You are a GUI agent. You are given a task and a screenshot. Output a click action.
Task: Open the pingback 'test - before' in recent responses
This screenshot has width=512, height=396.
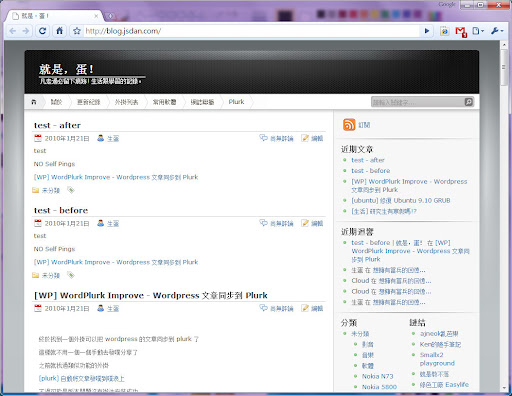[410, 251]
